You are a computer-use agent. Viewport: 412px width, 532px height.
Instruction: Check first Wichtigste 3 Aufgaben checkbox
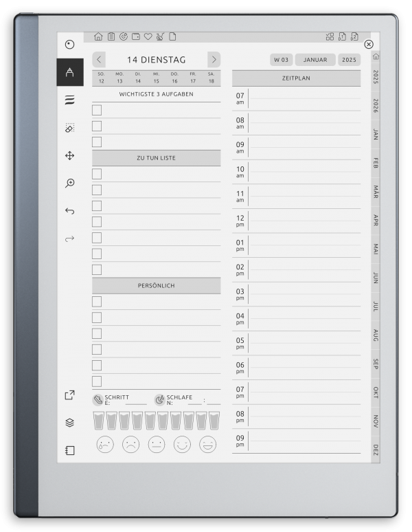(97, 110)
